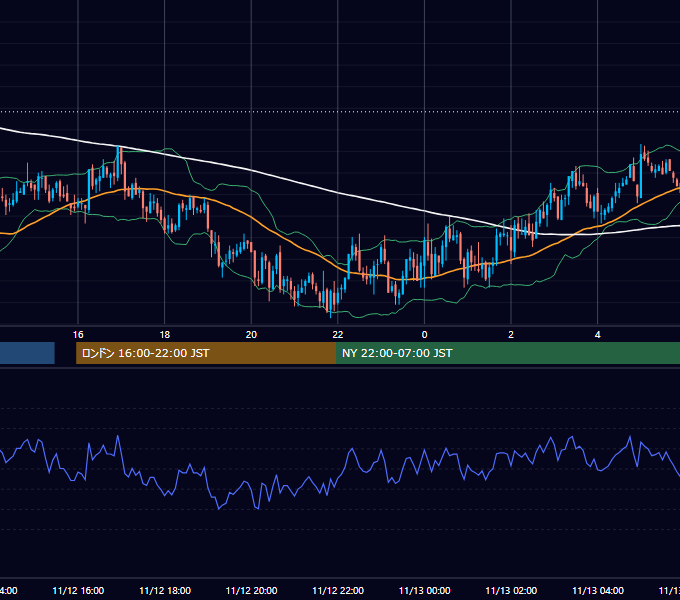Click the 18 hour label on price chart axis
Screen dimensions: 680x600
165,335
